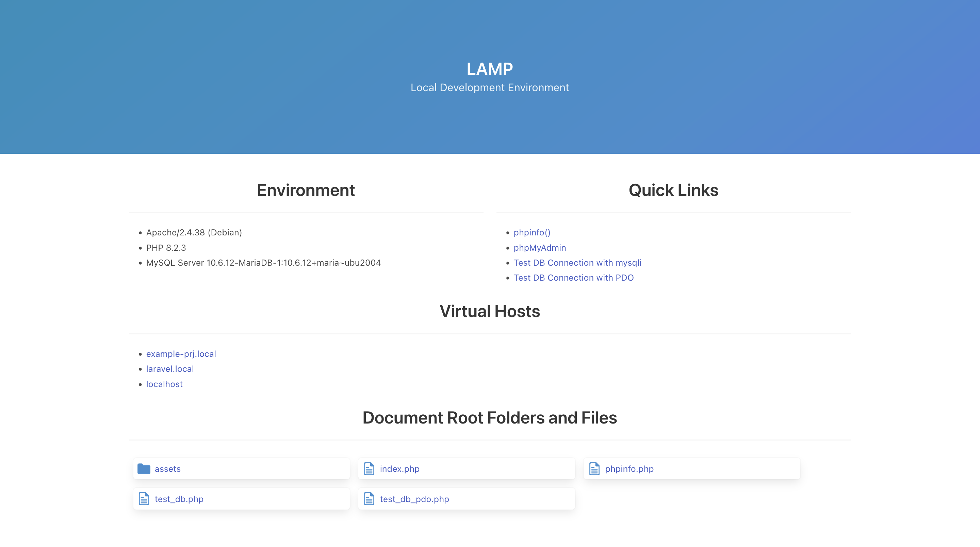
Task: Open the assets folder link
Action: point(167,469)
